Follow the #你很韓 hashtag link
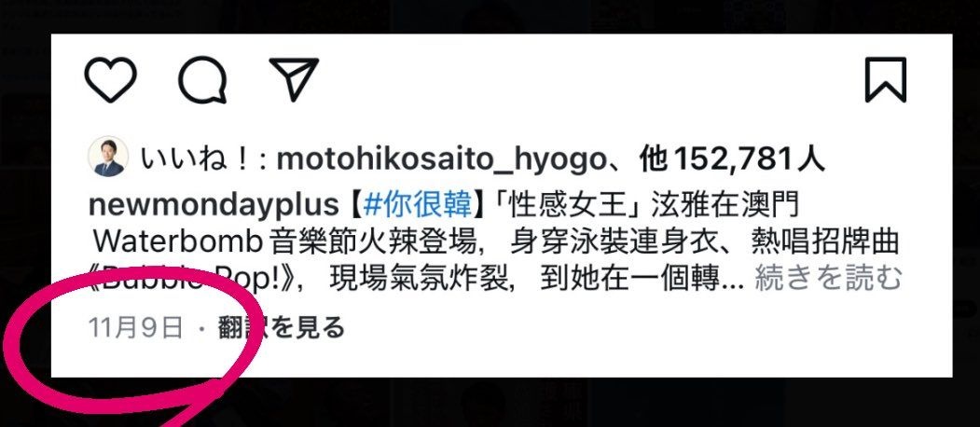 coord(418,205)
